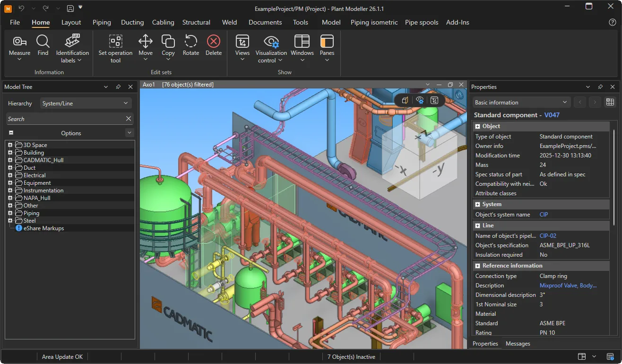
Task: Click the viewport views axis icon
Action: [x=434, y=100]
